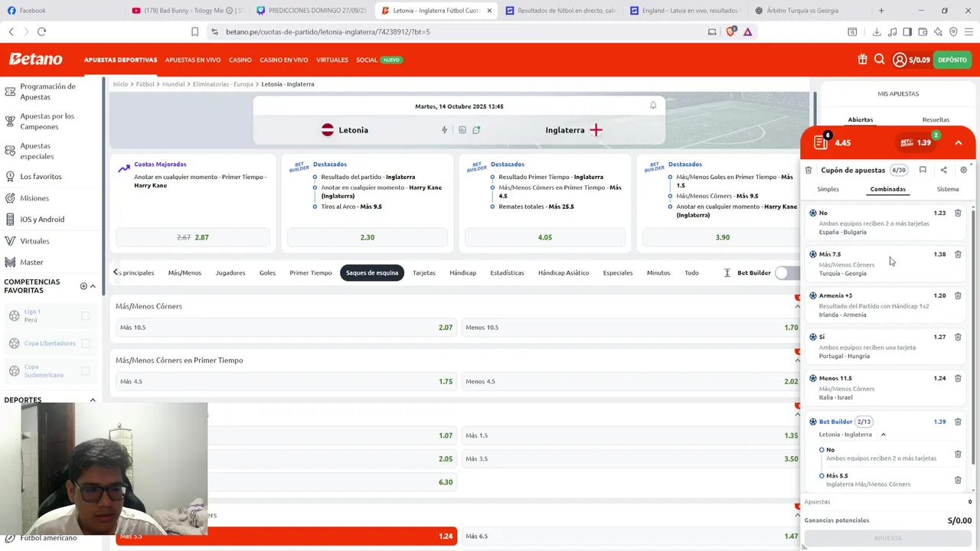
Task: Select Más 10.5 corners at 2.07
Action: pyautogui.click(x=286, y=328)
